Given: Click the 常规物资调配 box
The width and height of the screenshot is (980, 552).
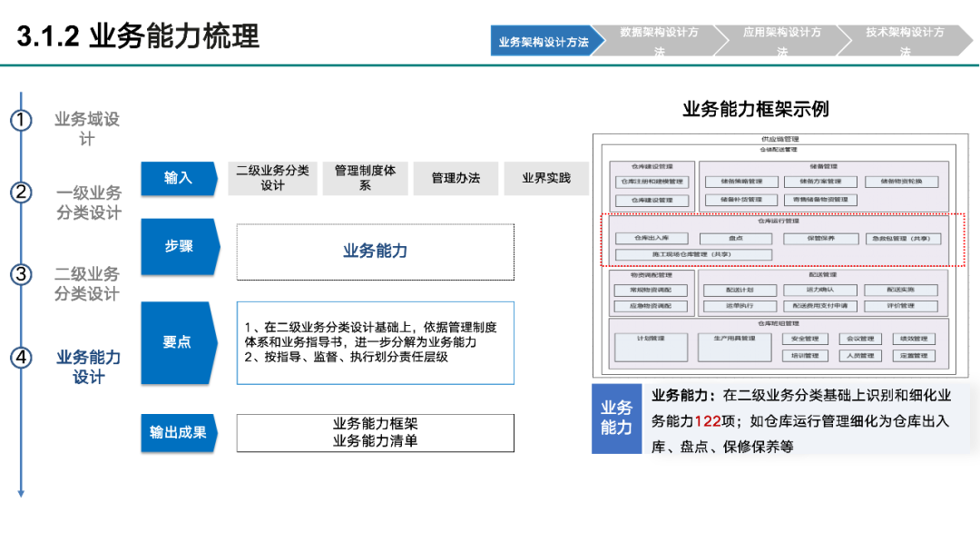Looking at the screenshot, I should point(651,290).
